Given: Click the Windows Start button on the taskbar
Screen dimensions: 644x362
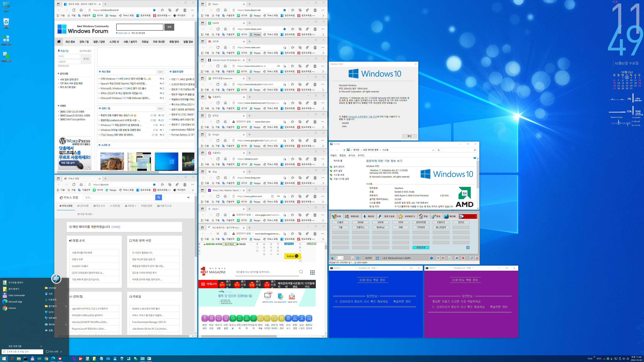Looking at the screenshot, I should [4, 358].
